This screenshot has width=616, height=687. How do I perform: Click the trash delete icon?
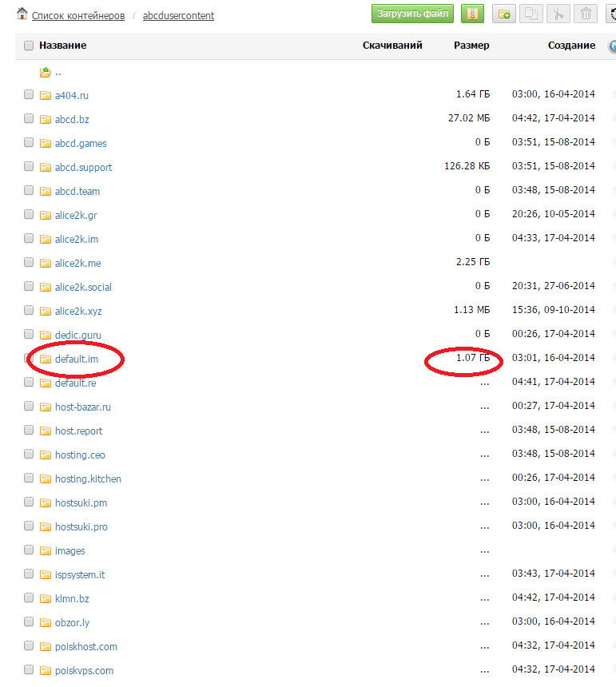click(586, 14)
